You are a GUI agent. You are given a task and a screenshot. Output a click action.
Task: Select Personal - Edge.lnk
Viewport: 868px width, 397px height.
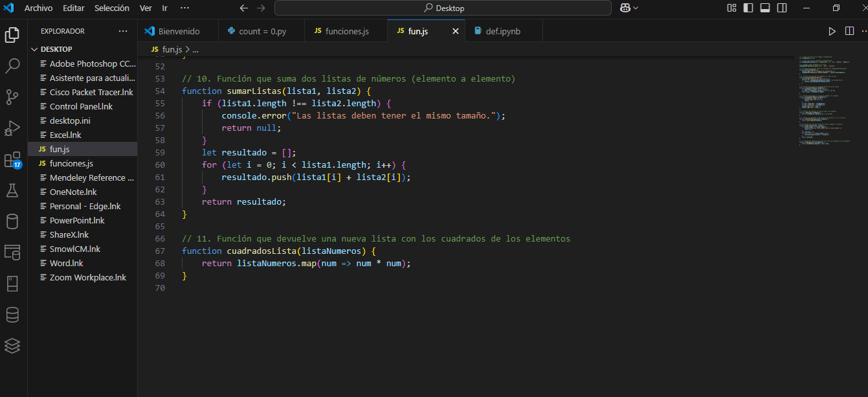[x=83, y=206]
